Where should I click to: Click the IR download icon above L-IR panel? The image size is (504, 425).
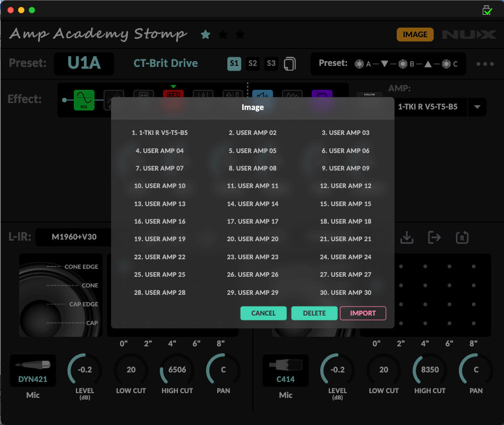(406, 237)
